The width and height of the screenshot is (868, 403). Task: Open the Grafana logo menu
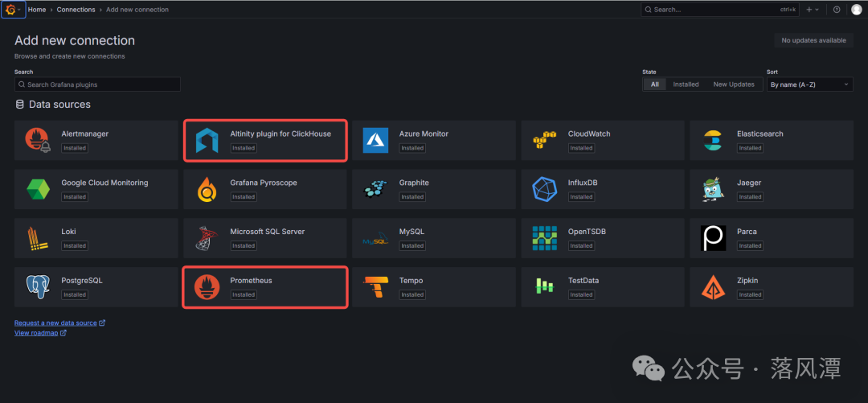(x=10, y=10)
